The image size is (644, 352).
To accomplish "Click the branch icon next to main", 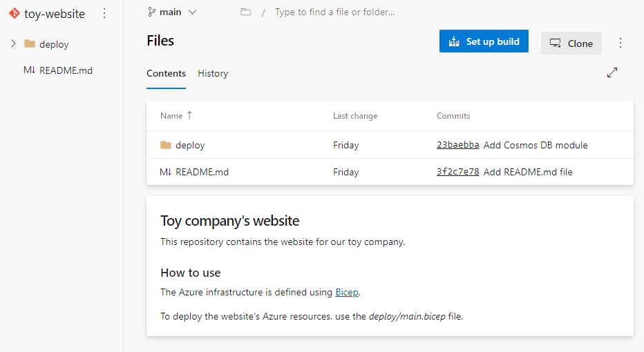I will pyautogui.click(x=151, y=12).
